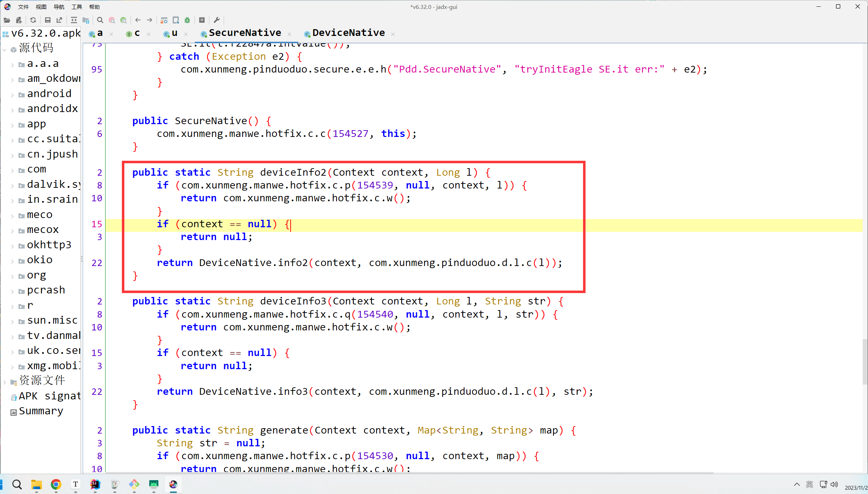Image resolution: width=868 pixels, height=494 pixels.
Task: Click the save all floppy disk icon
Action: click(48, 20)
